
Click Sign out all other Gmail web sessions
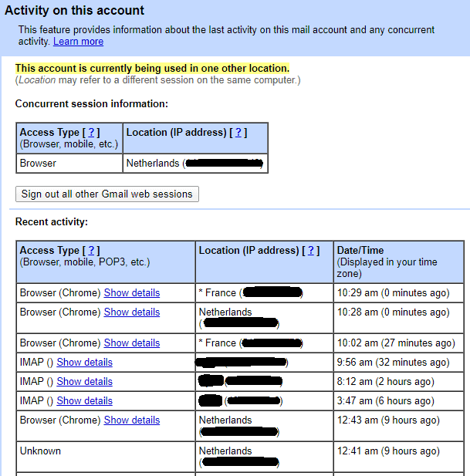point(107,194)
